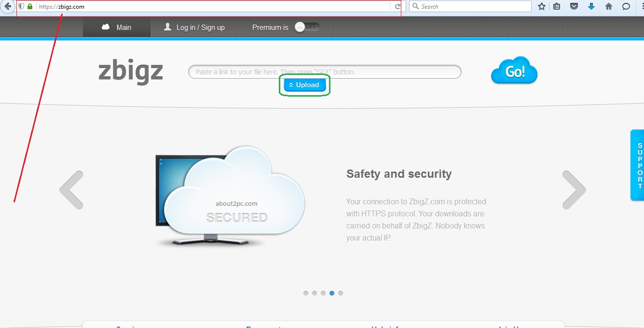Click the shield tracking protection icon
644x328 pixels.
(21, 7)
